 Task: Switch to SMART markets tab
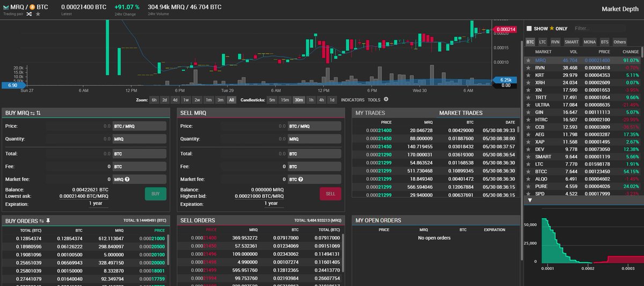coord(572,41)
